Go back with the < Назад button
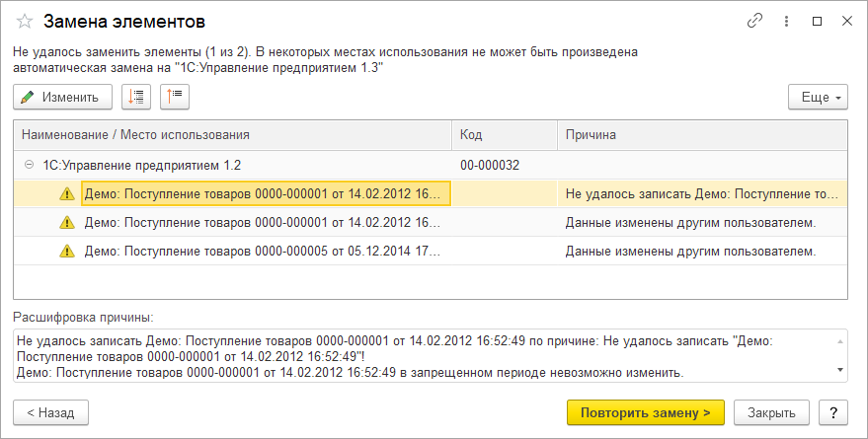The height and width of the screenshot is (439, 868). tap(51, 412)
